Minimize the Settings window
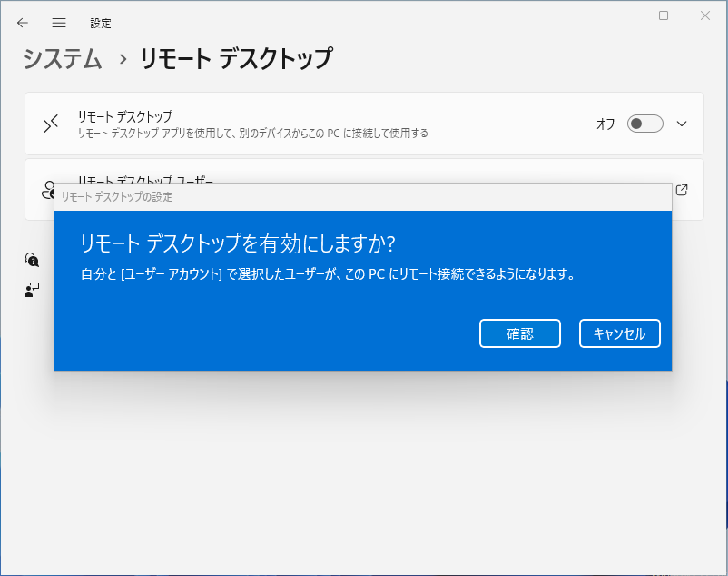 coord(622,15)
